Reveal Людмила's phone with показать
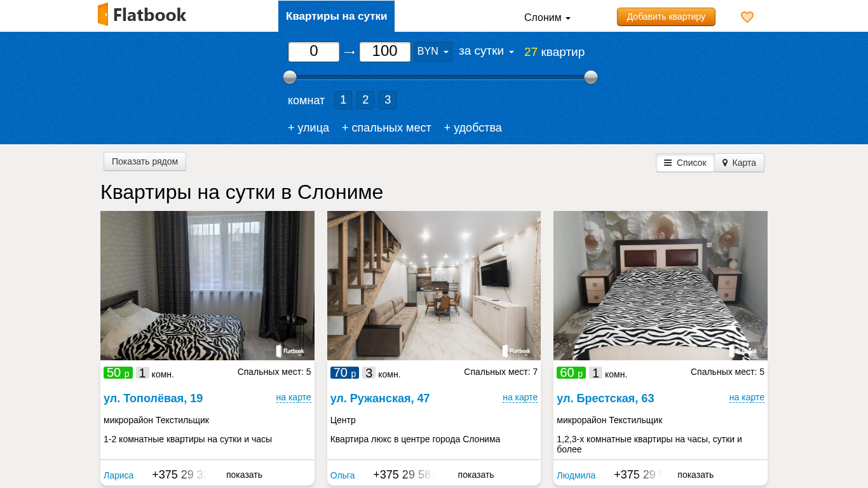This screenshot has width=868, height=488. pos(695,475)
